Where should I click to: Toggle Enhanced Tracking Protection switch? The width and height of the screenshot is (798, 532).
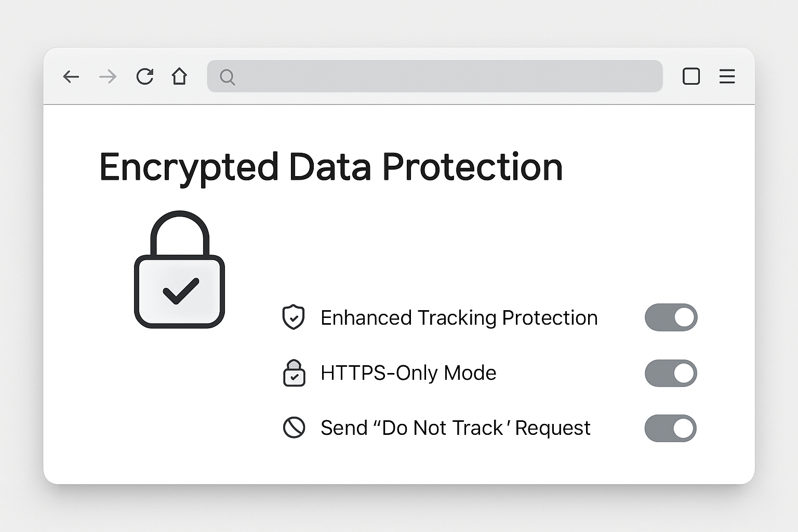(671, 317)
